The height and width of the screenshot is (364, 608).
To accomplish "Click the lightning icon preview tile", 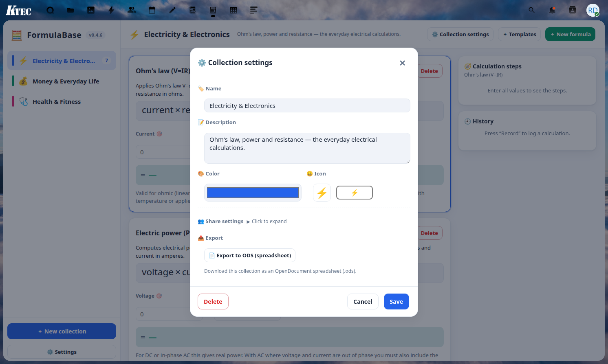I will [322, 193].
